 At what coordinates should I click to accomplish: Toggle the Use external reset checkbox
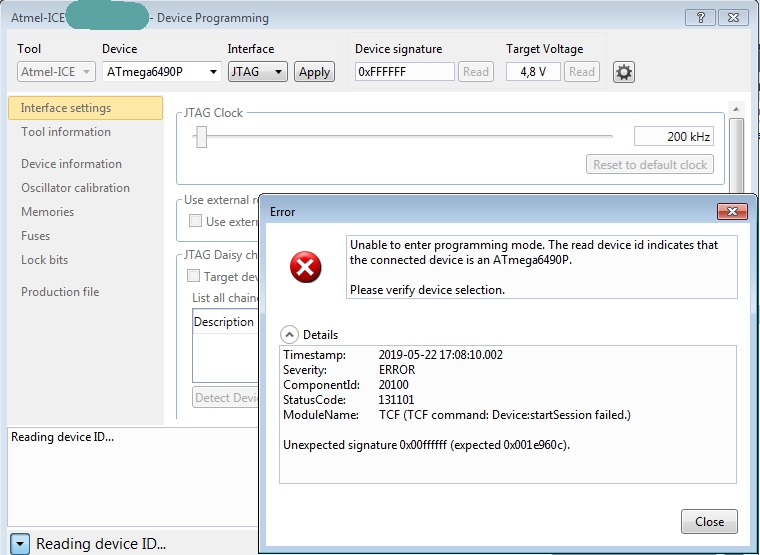[195, 221]
